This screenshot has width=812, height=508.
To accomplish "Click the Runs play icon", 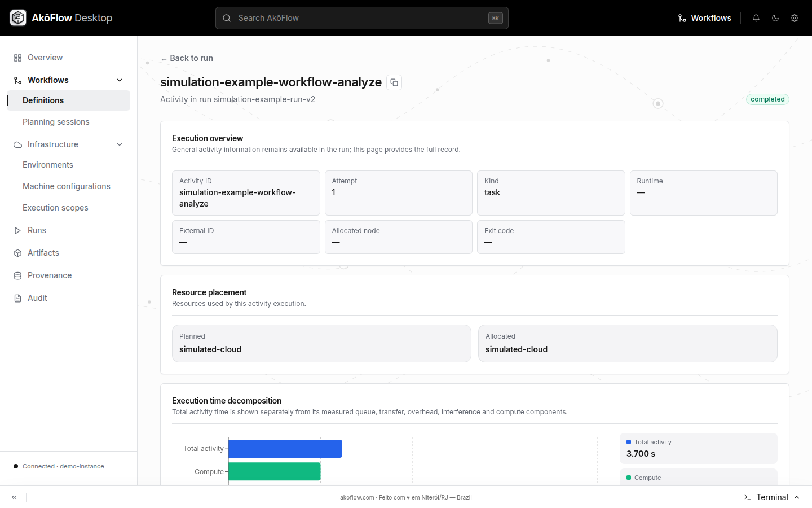I will tap(17, 230).
